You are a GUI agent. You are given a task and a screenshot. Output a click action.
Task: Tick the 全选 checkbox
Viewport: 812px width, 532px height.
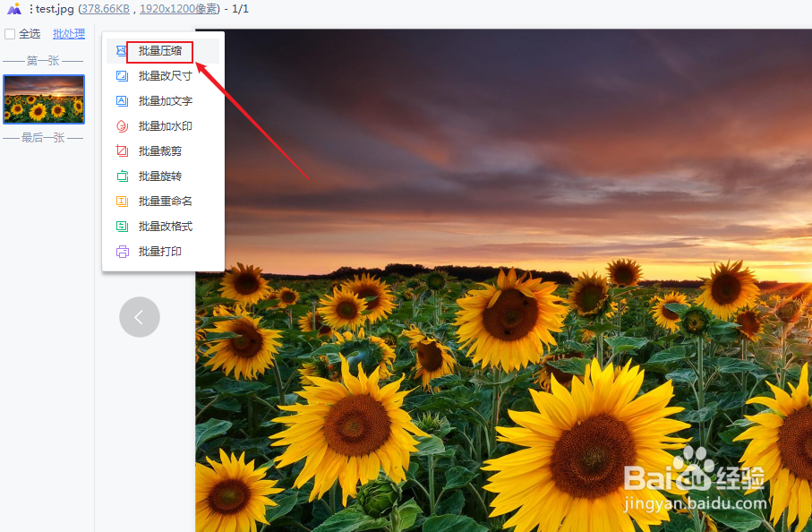tap(10, 34)
